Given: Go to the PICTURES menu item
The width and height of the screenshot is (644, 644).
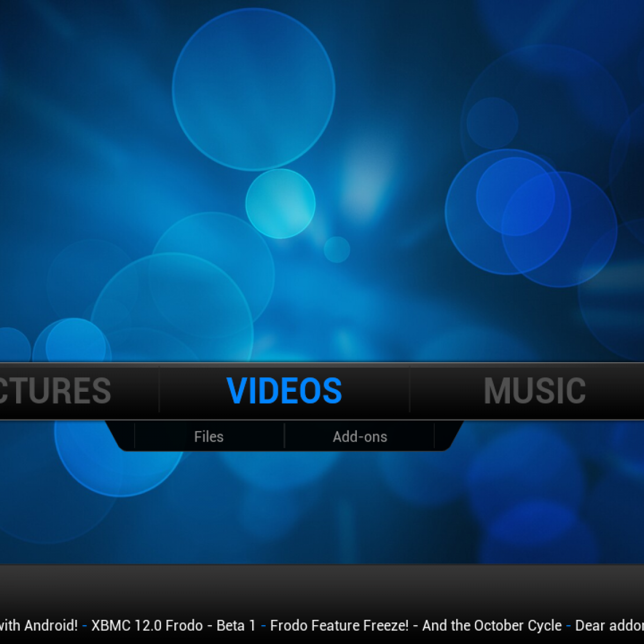Looking at the screenshot, I should [x=55, y=390].
